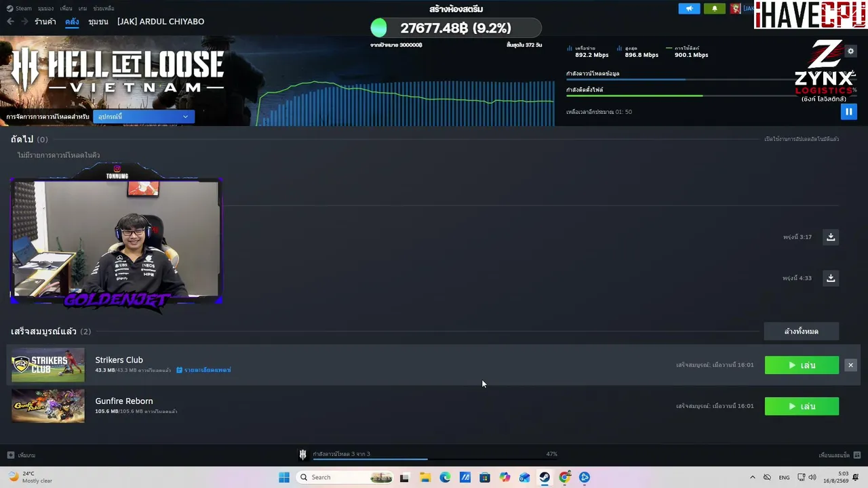Open Strikers Club patch notes link
The width and height of the screenshot is (868, 488).
click(x=203, y=370)
